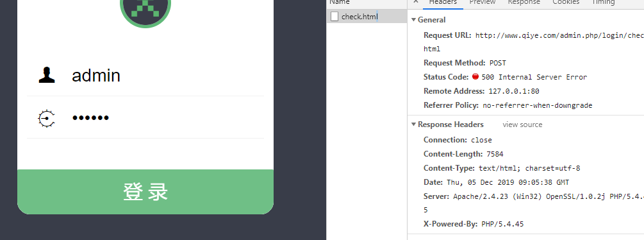The width and height of the screenshot is (644, 240).
Task: Select the Cookies tab
Action: 566,2
